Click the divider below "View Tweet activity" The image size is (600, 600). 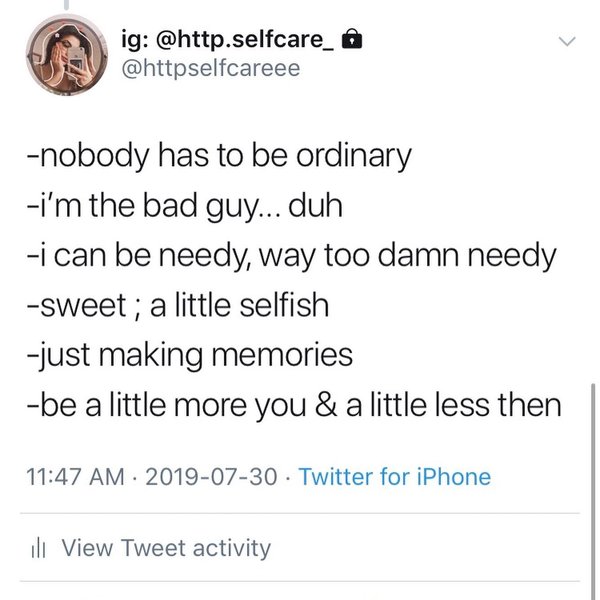click(x=300, y=581)
